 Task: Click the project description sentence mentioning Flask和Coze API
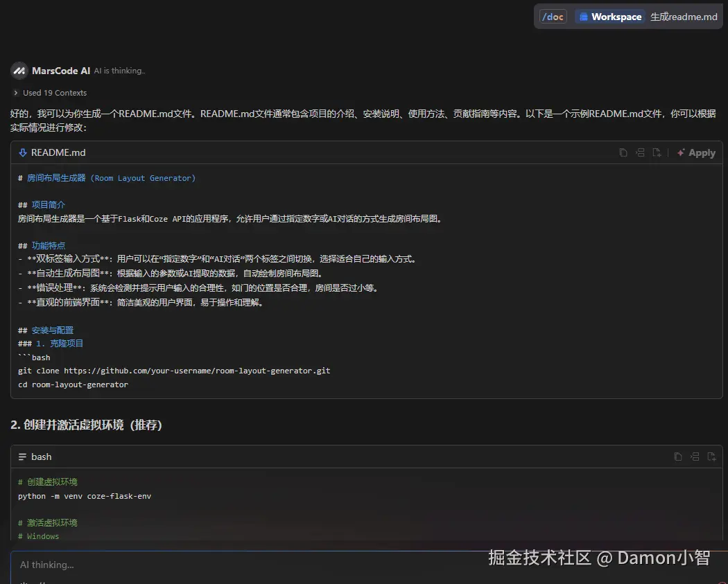pyautogui.click(x=230, y=219)
